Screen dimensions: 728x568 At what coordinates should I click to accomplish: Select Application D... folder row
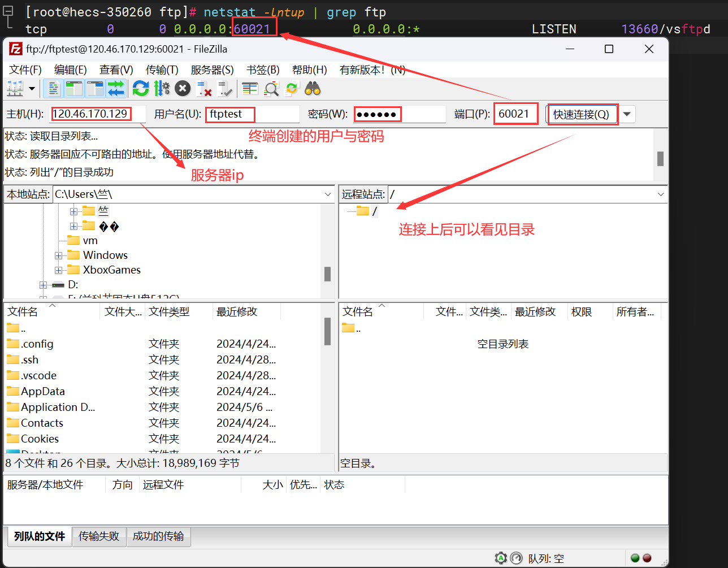(x=163, y=407)
